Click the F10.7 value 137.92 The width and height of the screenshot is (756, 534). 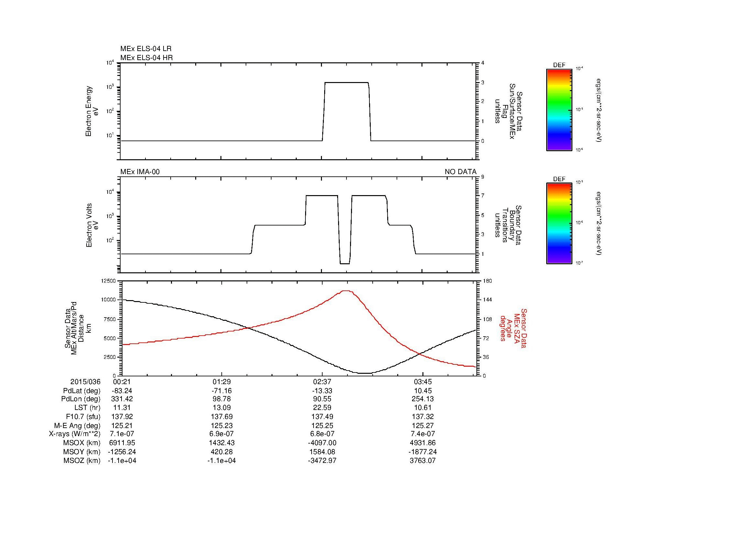[x=122, y=416]
